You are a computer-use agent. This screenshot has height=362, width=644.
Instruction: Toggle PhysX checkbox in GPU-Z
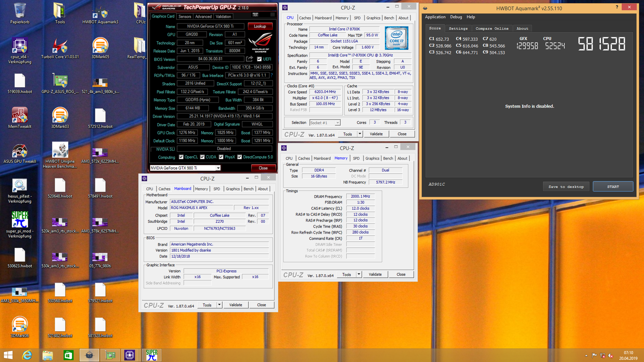221,157
